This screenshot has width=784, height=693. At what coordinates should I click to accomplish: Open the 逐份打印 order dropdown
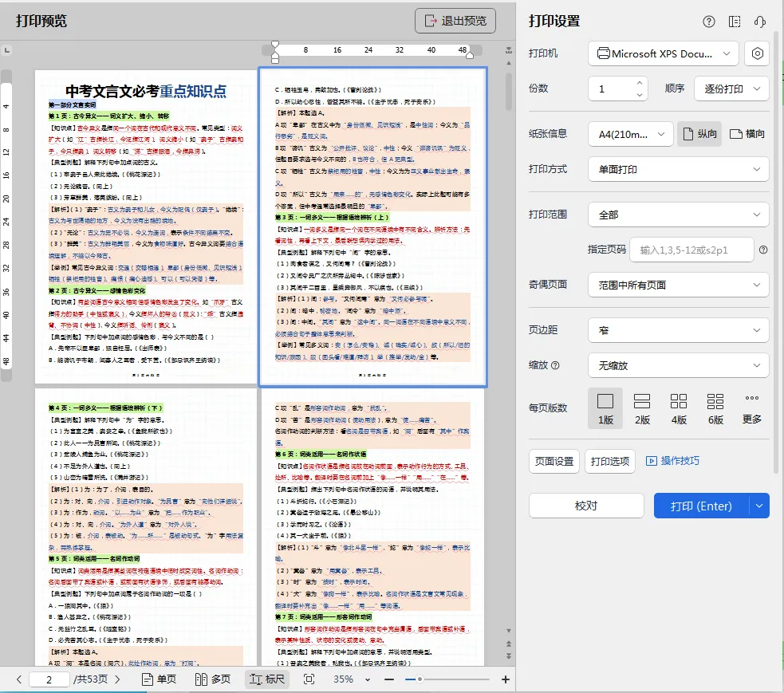[731, 89]
